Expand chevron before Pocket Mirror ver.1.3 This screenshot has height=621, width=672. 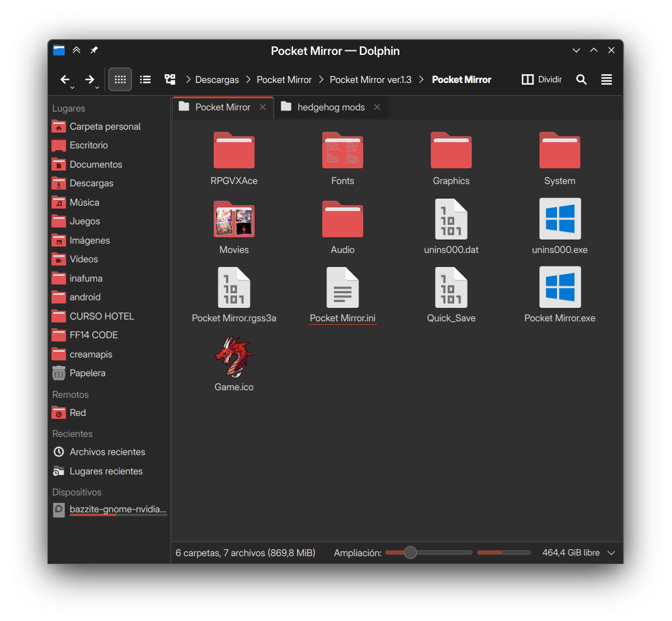(321, 80)
